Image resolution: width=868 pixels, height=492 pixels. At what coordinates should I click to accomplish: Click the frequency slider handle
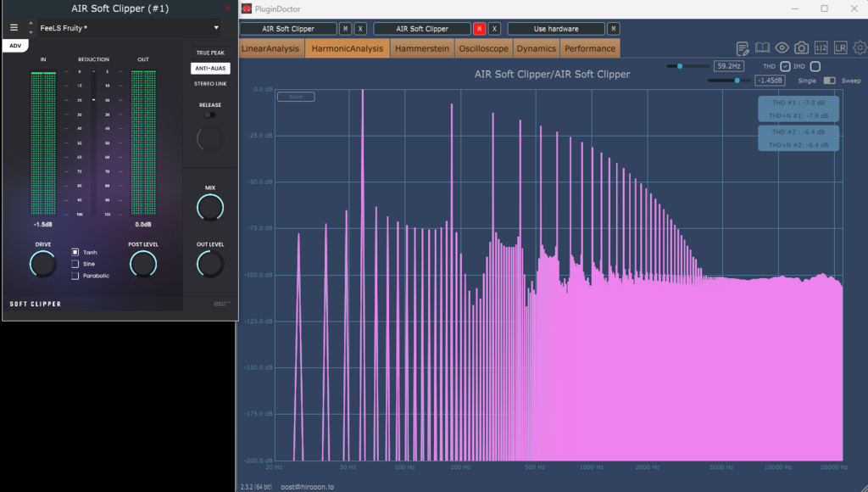(680, 66)
